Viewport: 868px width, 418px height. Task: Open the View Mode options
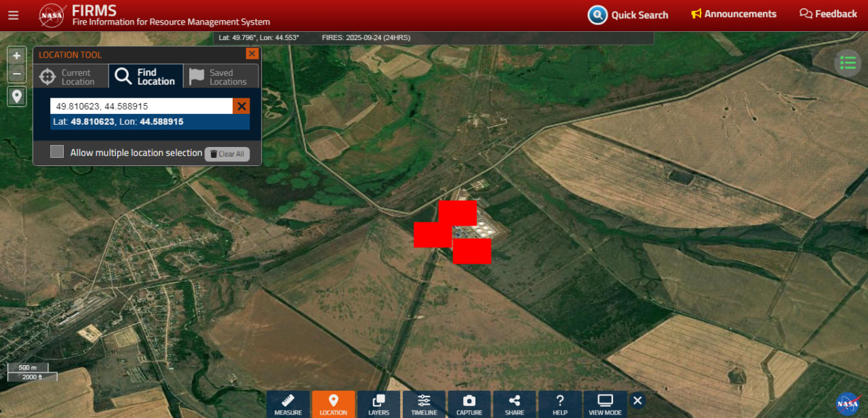[605, 404]
